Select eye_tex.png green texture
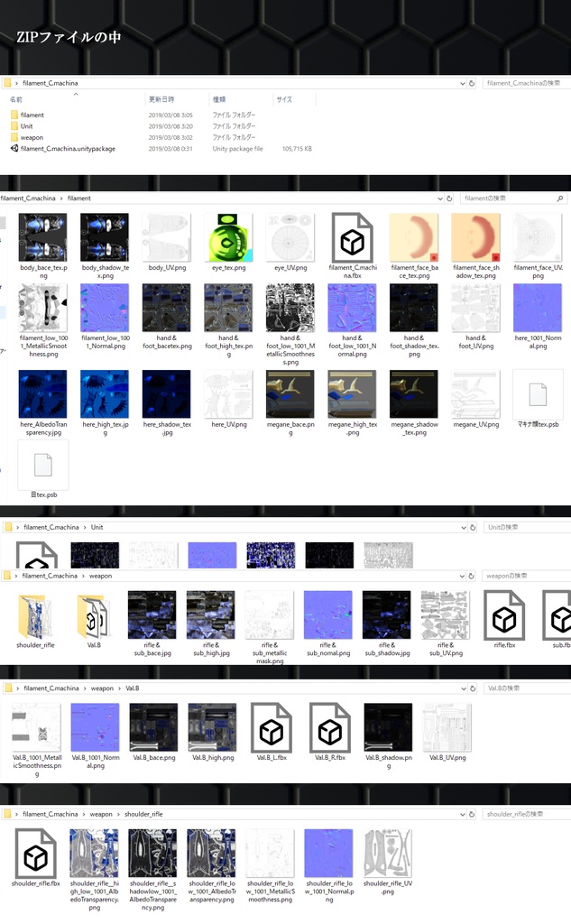This screenshot has width=571, height=924. [x=228, y=242]
